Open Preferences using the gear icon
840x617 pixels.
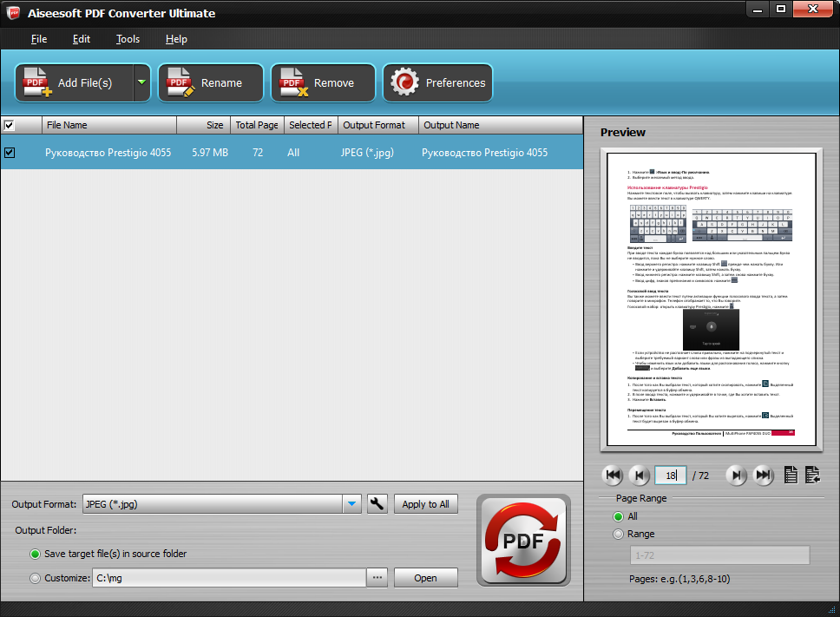403,82
